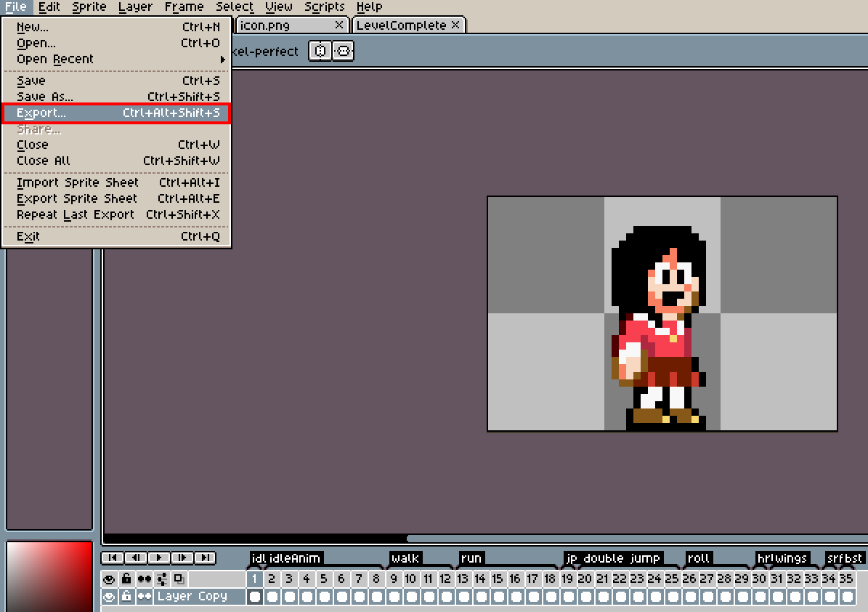This screenshot has width=868, height=612.
Task: Toggle visibility eye of Layer Copy
Action: [109, 597]
